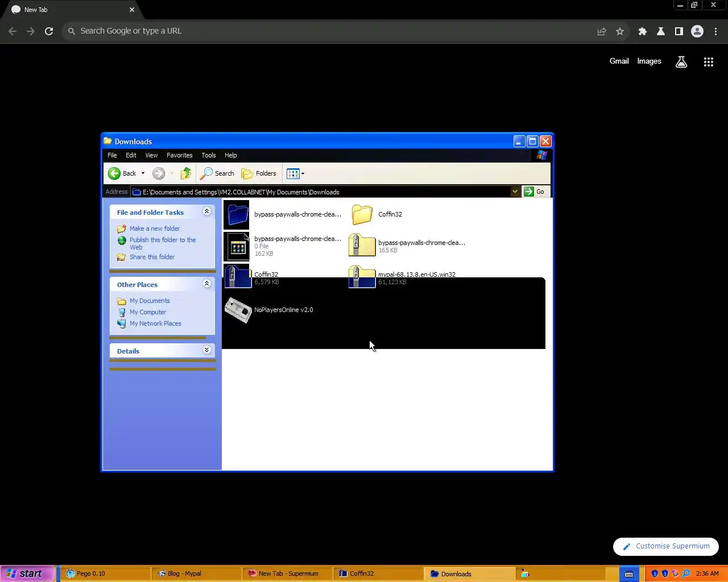Viewport: 728px width, 582px height.
Task: Close the New Tab browser tab
Action: tap(132, 10)
